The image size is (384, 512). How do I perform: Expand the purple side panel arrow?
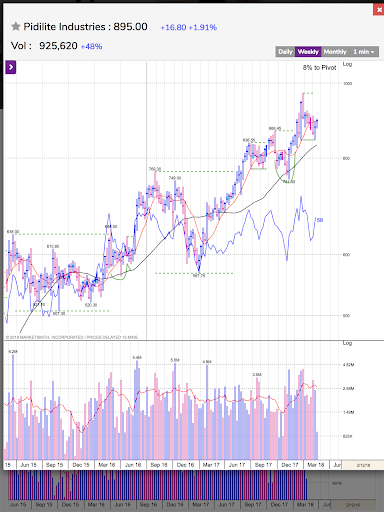coord(11,67)
